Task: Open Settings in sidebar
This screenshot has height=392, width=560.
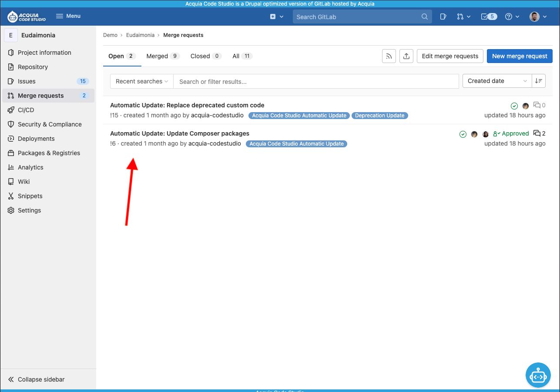Action: click(48, 210)
